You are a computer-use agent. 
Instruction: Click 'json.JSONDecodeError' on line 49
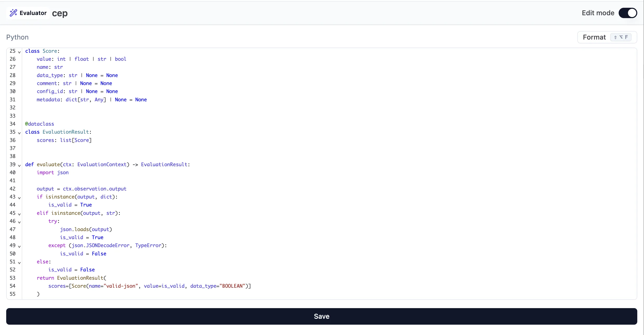tap(100, 245)
